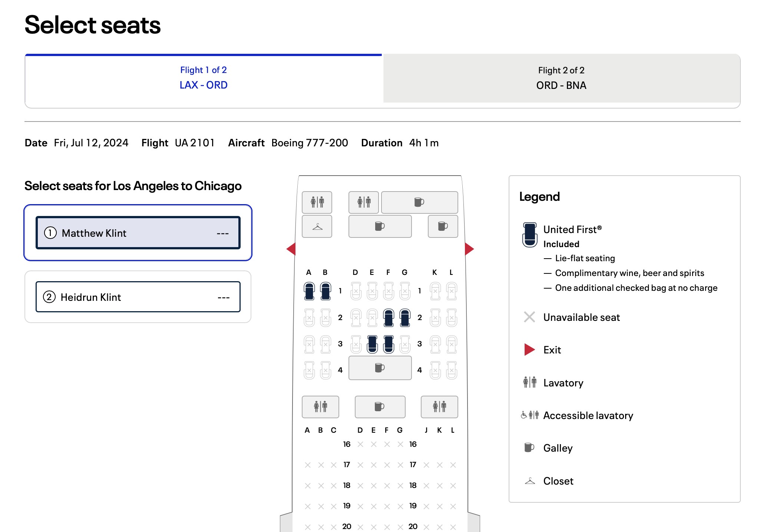Select available seat 1A
Screen dimensions: 773x532
tap(309, 291)
